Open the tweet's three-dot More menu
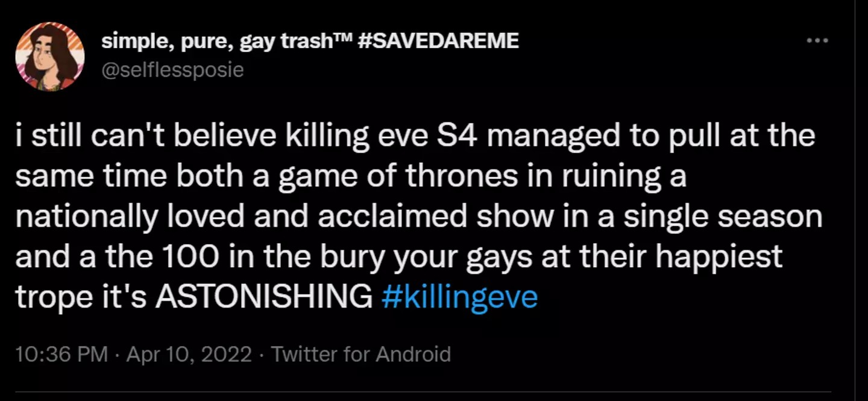This screenshot has width=868, height=401. click(x=817, y=41)
